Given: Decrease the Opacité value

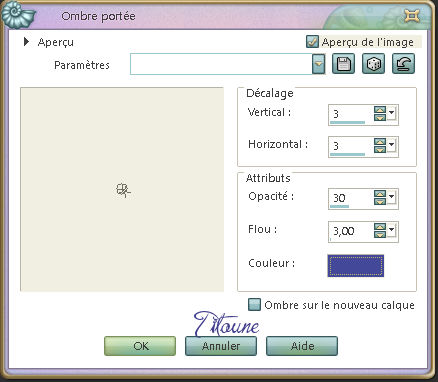Looking at the screenshot, I should 380,201.
